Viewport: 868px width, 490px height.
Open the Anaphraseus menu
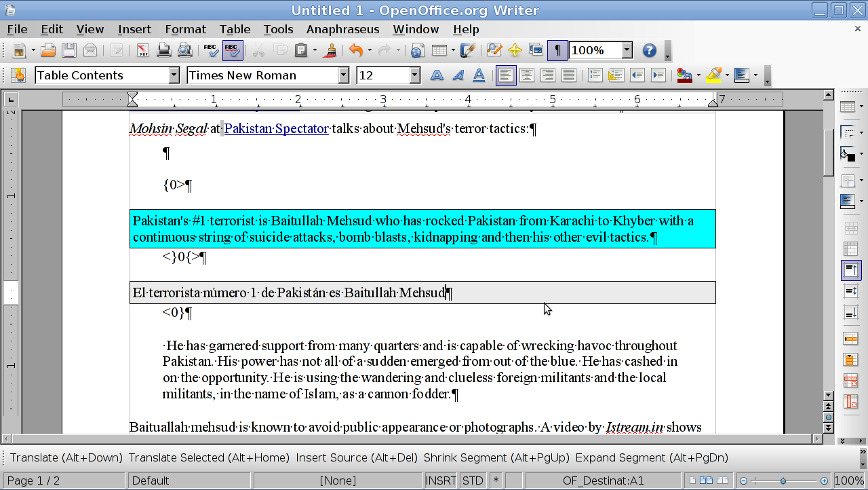(342, 29)
